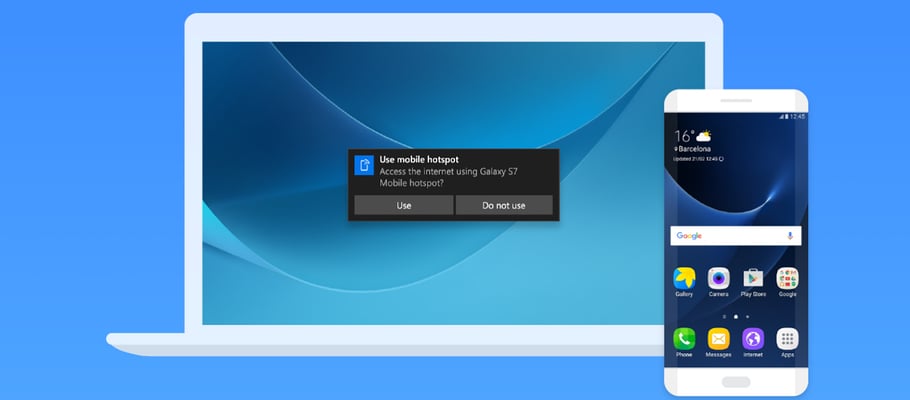Tap the weather icon in widget
This screenshot has height=400, width=910.
(x=704, y=135)
